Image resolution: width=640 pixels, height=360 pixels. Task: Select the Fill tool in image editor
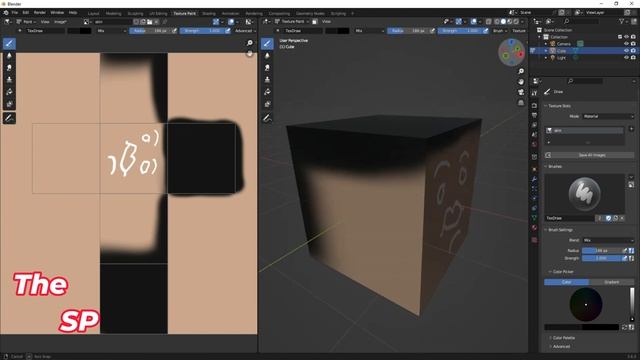[9, 92]
